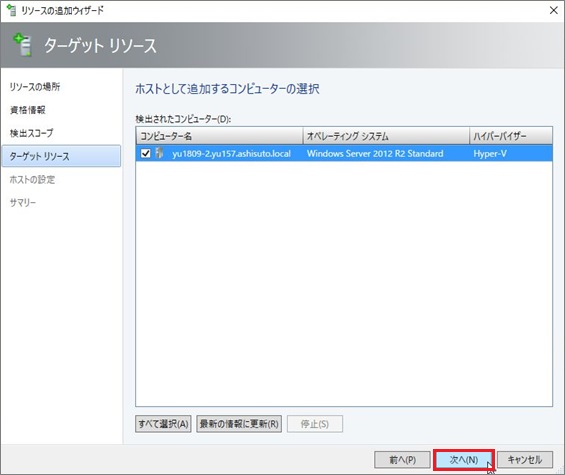Viewport: 565px width, 475px height.
Task: Select the ターゲット リソース sidebar step
Action: tap(61, 156)
